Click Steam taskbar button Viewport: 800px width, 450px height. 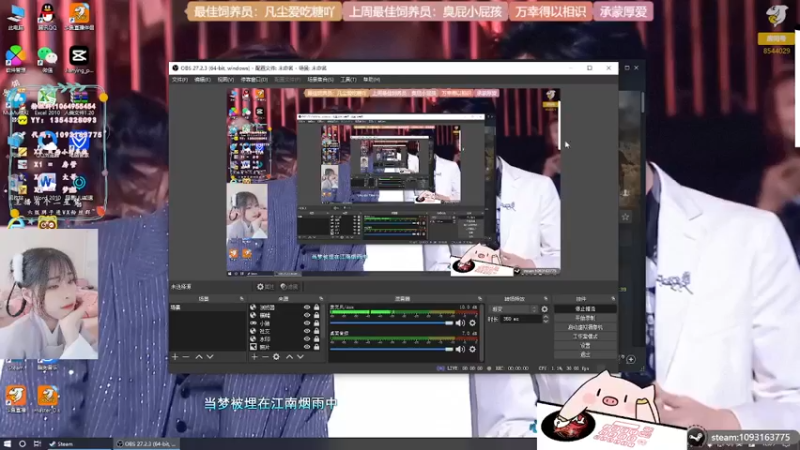pos(79,444)
